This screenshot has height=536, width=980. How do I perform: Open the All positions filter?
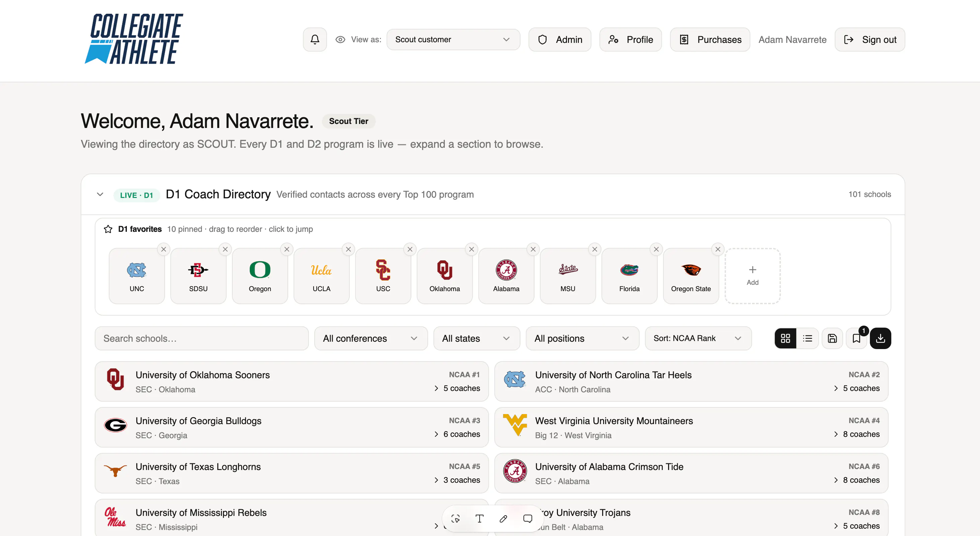pos(582,338)
